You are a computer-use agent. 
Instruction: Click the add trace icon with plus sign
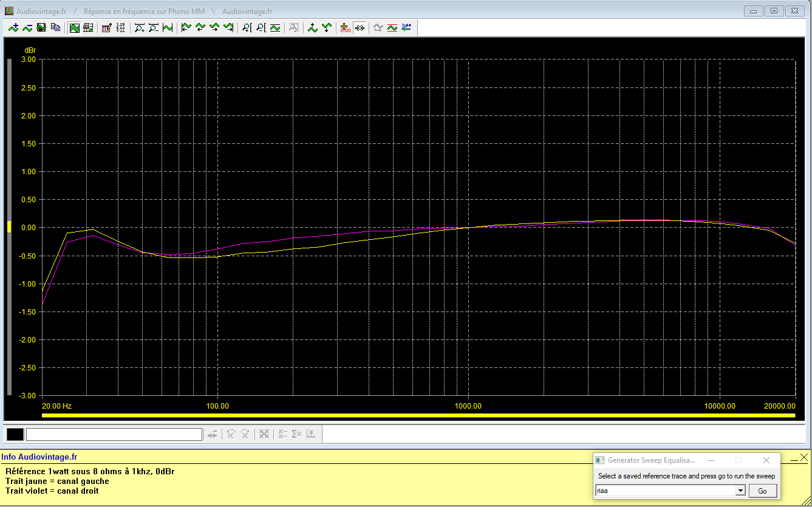[13, 27]
